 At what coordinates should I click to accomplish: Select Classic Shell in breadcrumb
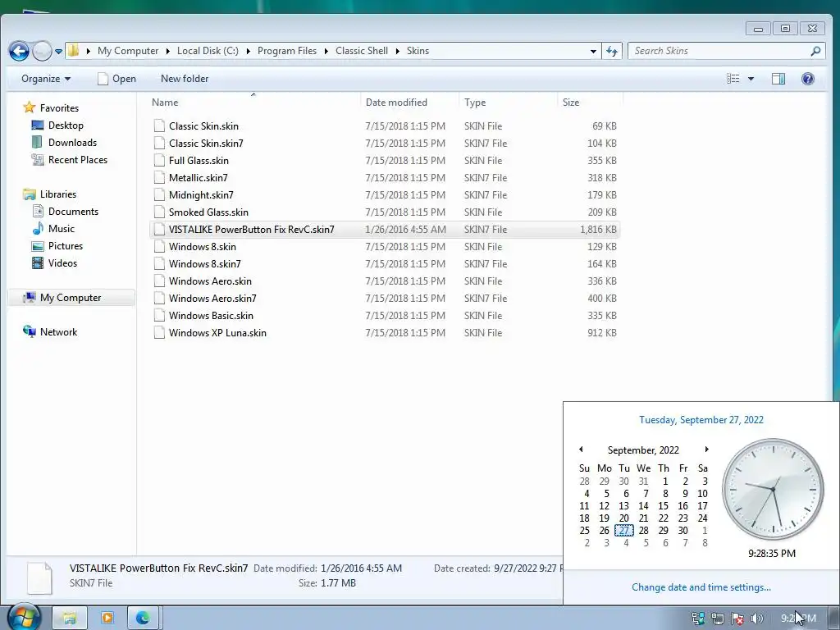[x=362, y=51]
